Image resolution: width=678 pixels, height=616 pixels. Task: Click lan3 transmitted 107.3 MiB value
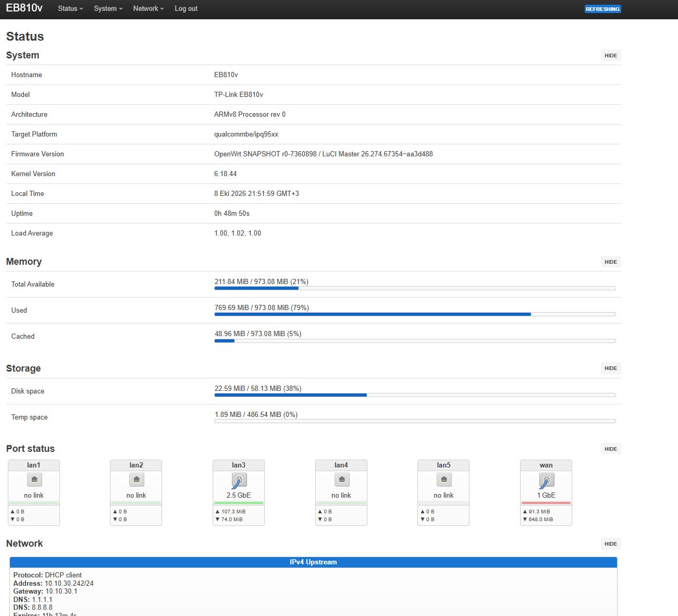[x=233, y=512]
